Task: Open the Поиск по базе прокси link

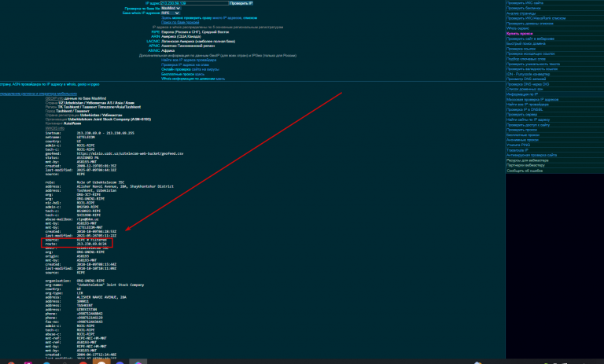Action: (x=180, y=22)
